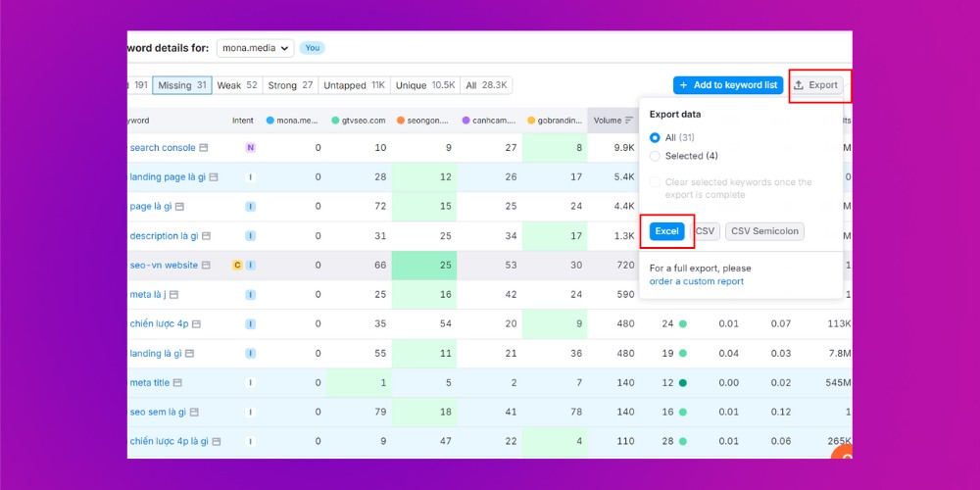This screenshot has width=980, height=490.
Task: Click the Intent column header
Action: (x=243, y=120)
